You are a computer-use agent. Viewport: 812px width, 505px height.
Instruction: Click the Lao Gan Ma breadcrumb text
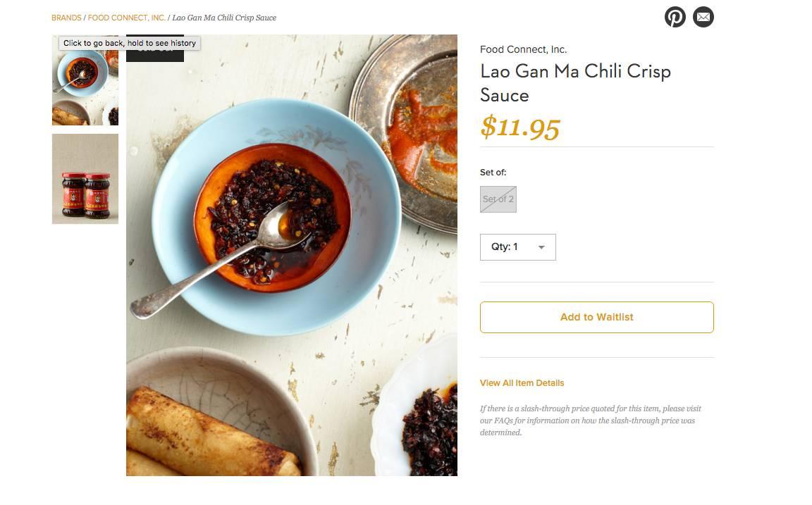(224, 18)
